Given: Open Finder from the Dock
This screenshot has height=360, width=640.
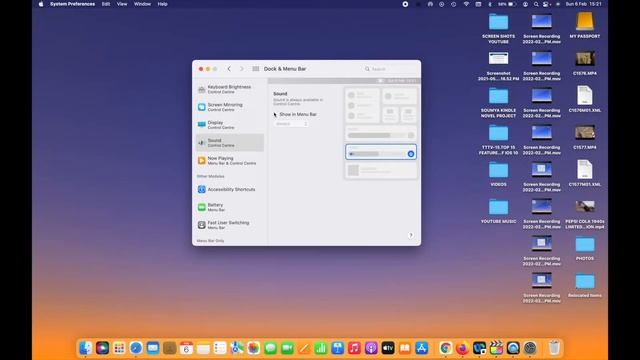Looking at the screenshot, I should pyautogui.click(x=85, y=348).
